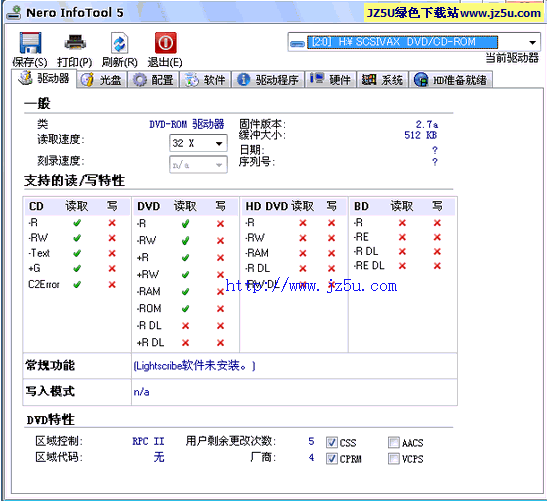This screenshot has width=547, height=501.
Task: Toggle the AACS checkbox
Action: [x=394, y=442]
